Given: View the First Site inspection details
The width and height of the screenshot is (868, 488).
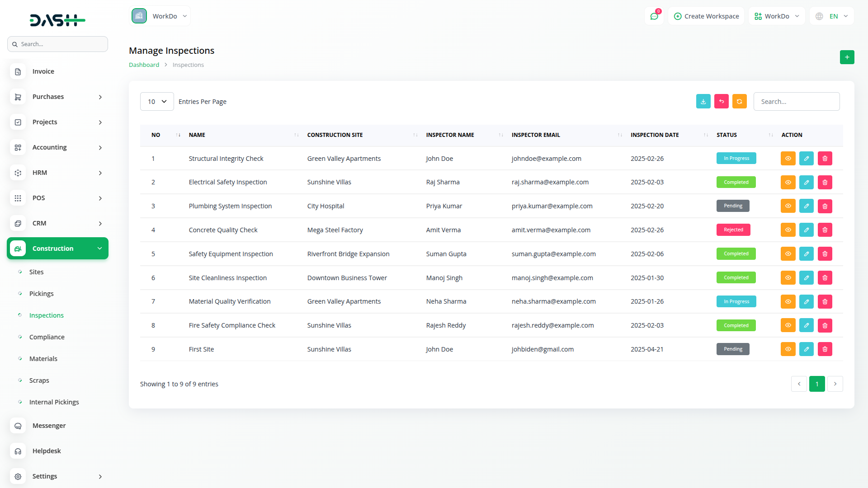Looking at the screenshot, I should [788, 349].
